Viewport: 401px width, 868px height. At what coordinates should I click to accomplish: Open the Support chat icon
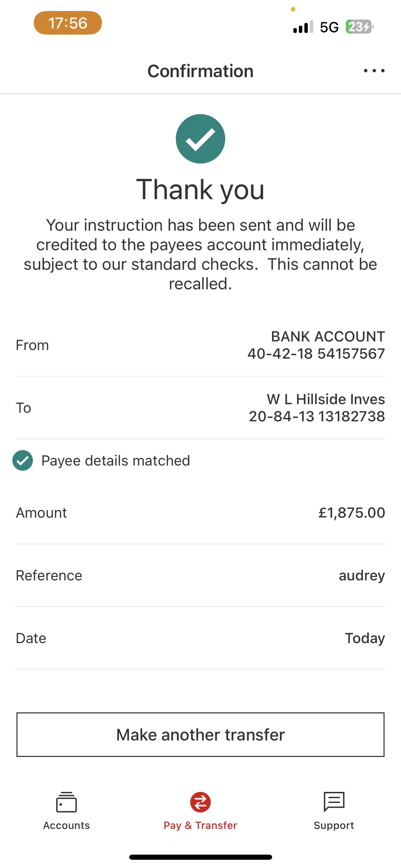pos(334,802)
